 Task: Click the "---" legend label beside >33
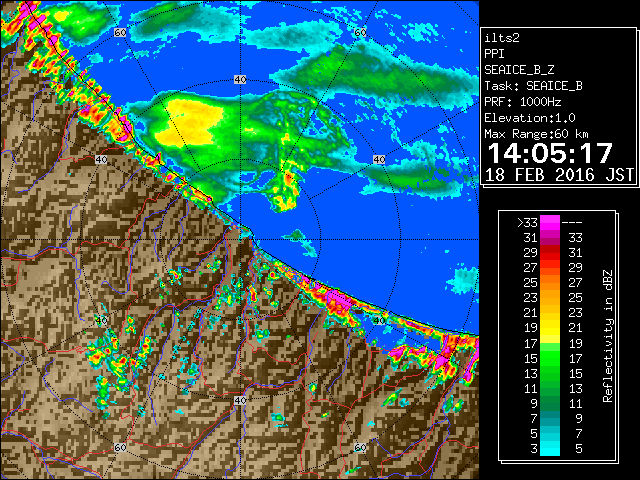(x=572, y=223)
